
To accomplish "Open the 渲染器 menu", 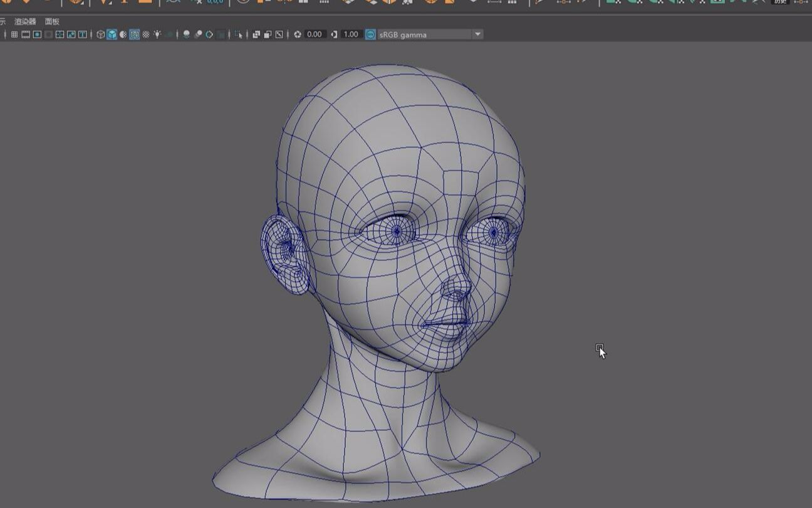I will click(x=25, y=21).
